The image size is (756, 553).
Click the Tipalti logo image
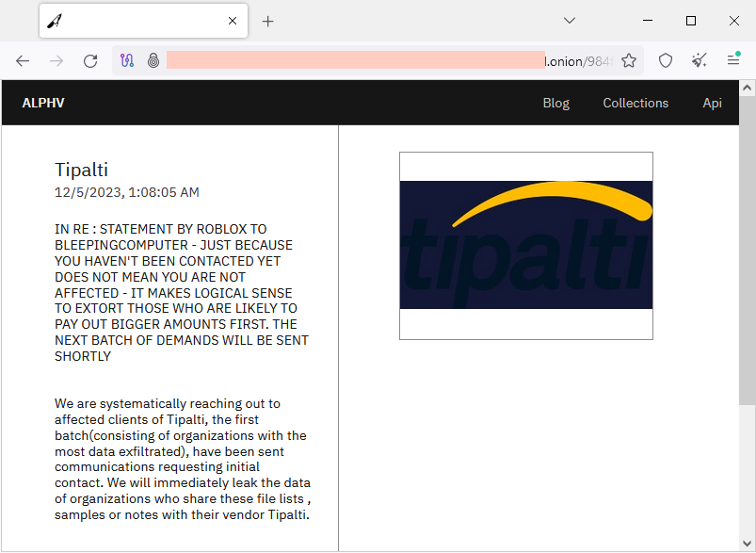(526, 246)
